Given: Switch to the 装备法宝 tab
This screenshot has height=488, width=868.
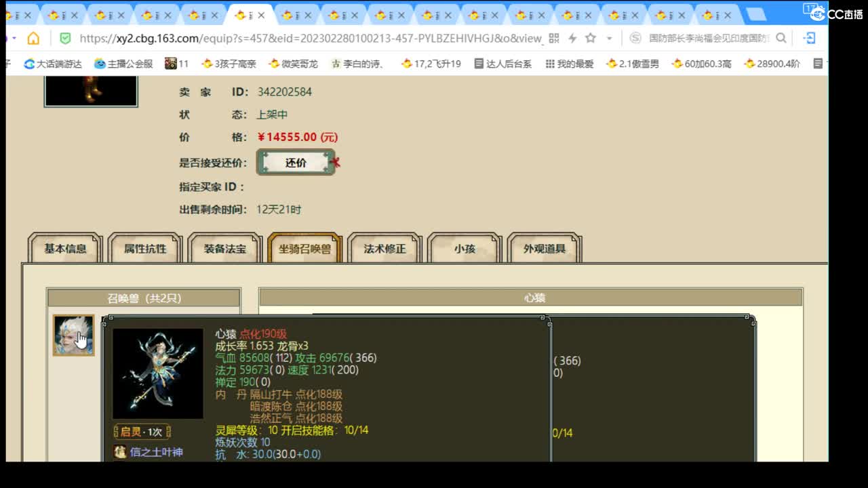Looking at the screenshot, I should [225, 249].
